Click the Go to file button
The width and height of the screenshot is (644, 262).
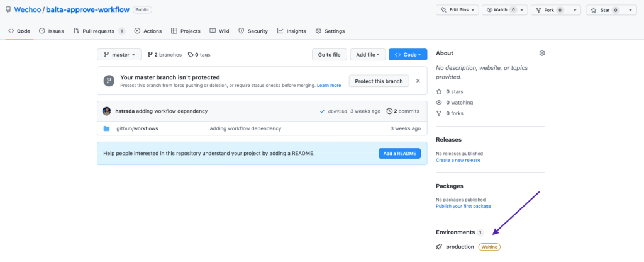click(330, 55)
